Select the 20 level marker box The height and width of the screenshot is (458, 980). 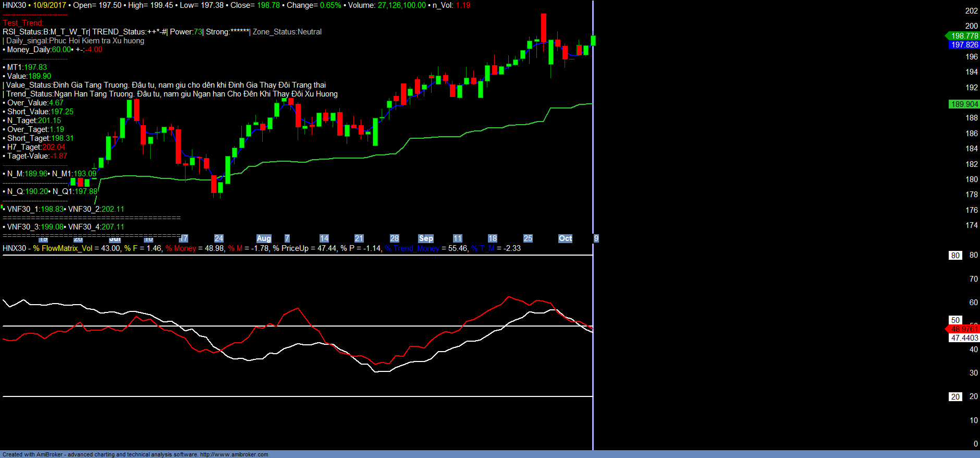coord(955,397)
